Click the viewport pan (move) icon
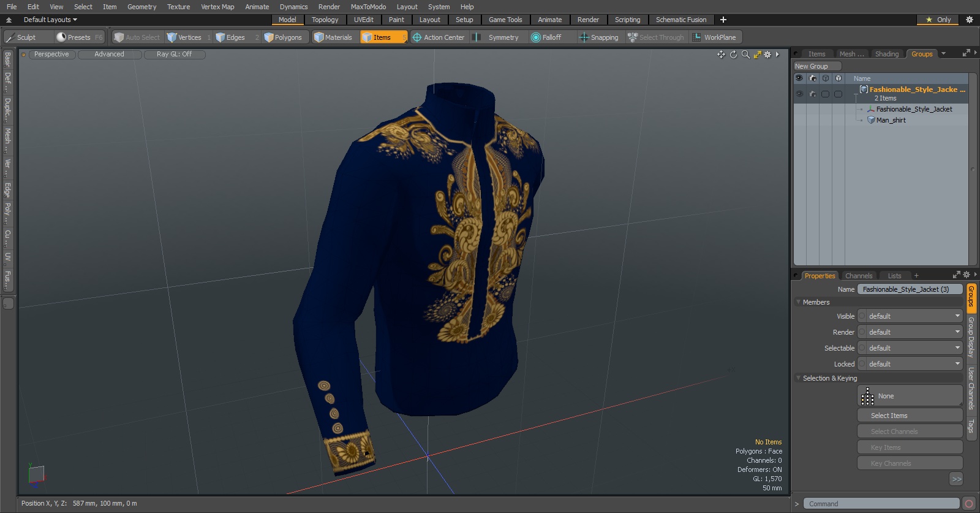 click(721, 55)
